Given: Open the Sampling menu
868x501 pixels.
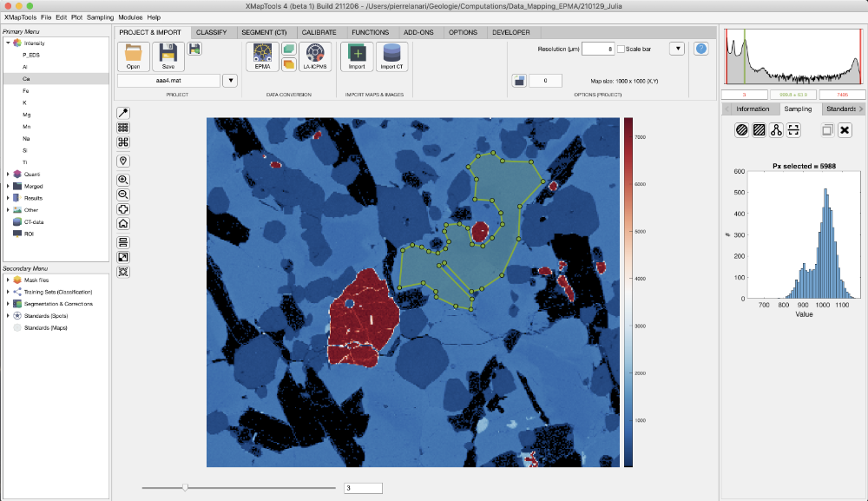Looking at the screenshot, I should click(x=99, y=16).
